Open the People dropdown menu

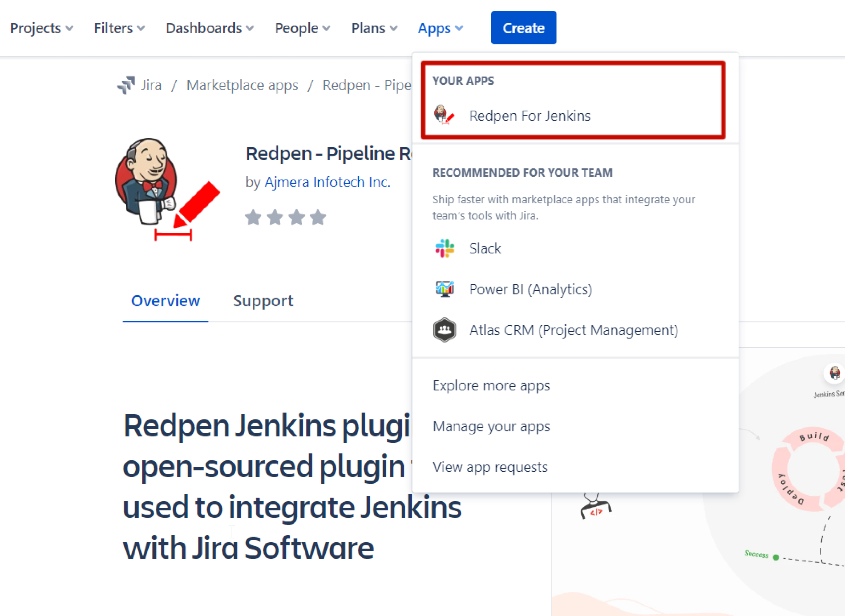302,28
